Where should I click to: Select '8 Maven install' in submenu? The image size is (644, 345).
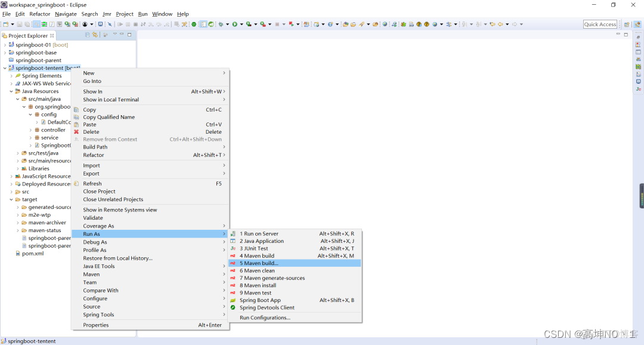[295, 285]
